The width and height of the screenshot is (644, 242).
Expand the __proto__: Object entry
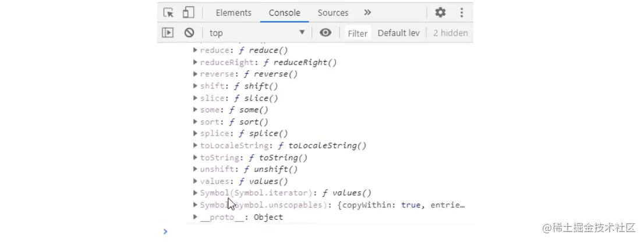point(196,217)
